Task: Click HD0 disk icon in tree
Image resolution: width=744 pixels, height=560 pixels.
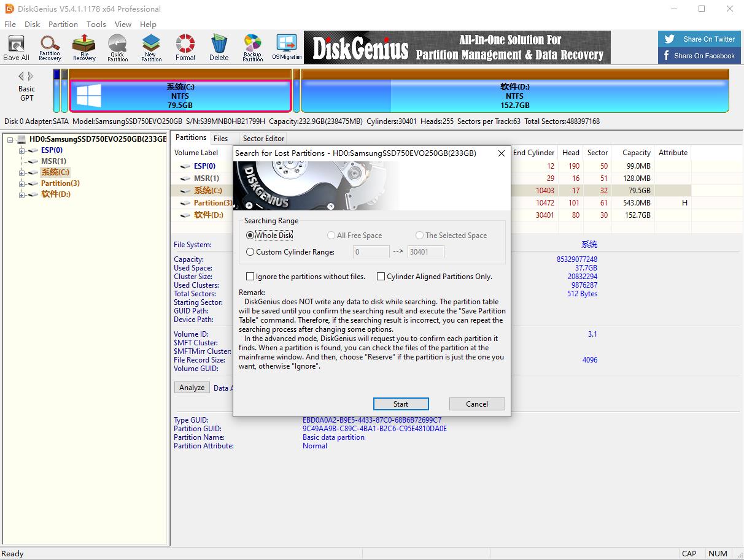Action: pos(21,139)
